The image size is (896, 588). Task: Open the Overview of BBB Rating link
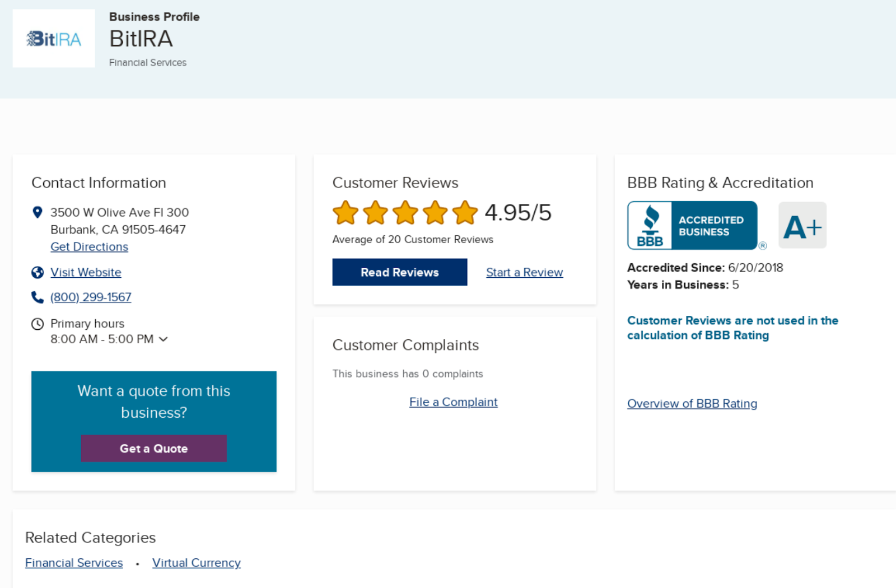point(692,404)
